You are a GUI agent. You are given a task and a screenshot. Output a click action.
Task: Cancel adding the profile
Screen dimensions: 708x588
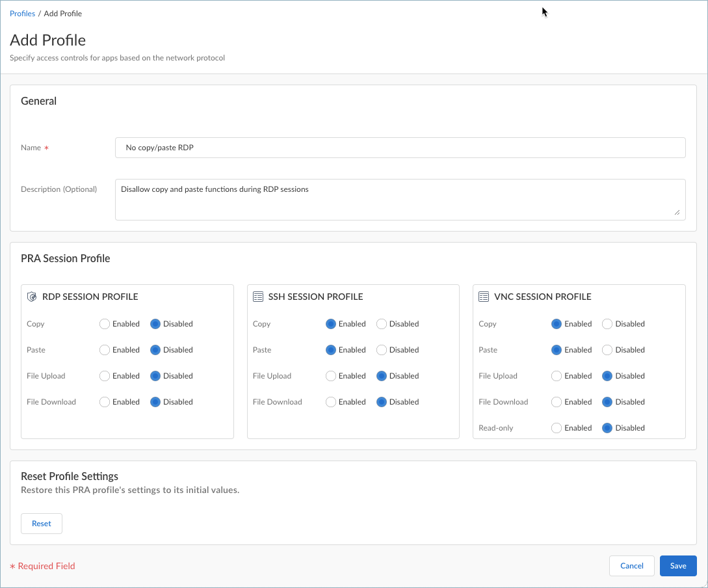(631, 565)
